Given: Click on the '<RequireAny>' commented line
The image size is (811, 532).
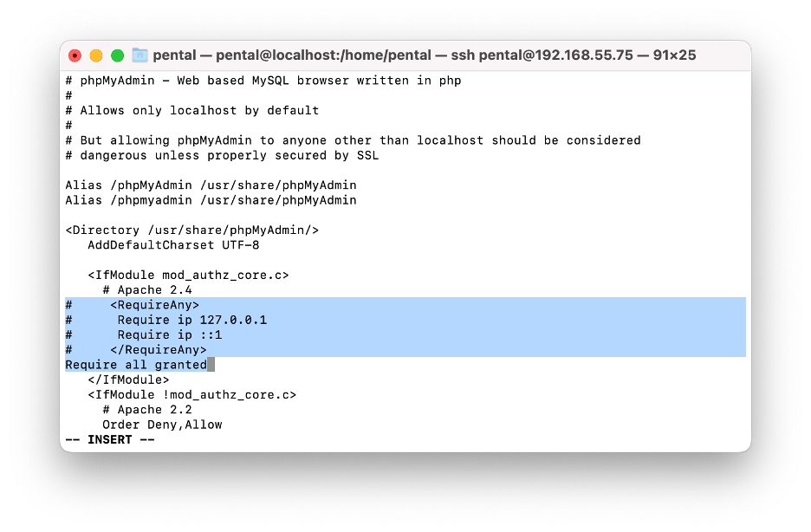Looking at the screenshot, I should [x=154, y=305].
